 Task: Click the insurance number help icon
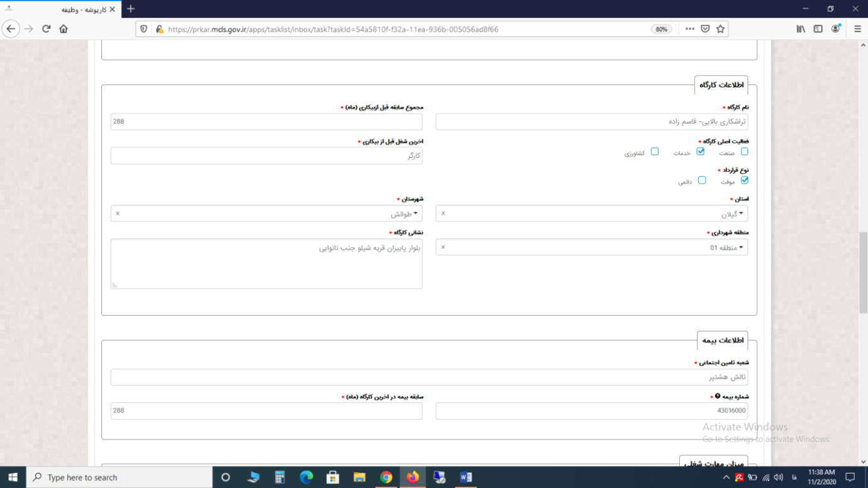pyautogui.click(x=718, y=396)
